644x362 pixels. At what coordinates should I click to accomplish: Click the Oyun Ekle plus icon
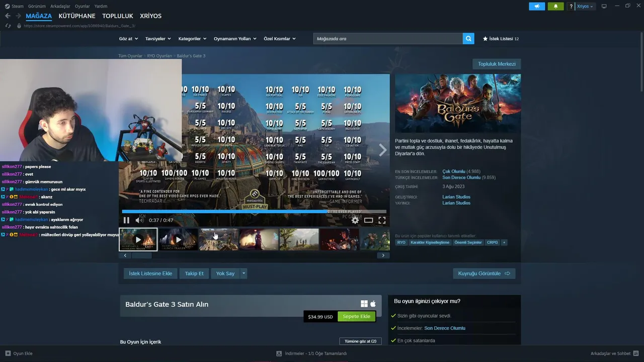pyautogui.click(x=8, y=353)
